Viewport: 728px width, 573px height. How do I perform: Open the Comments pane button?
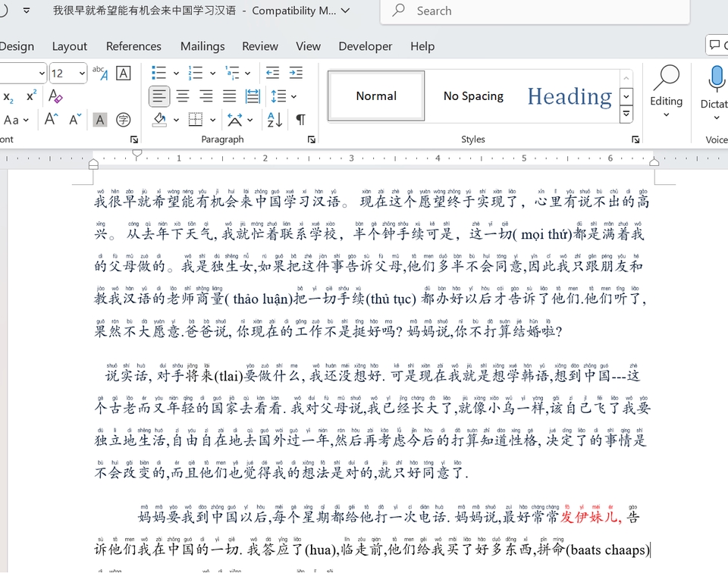pos(717,45)
